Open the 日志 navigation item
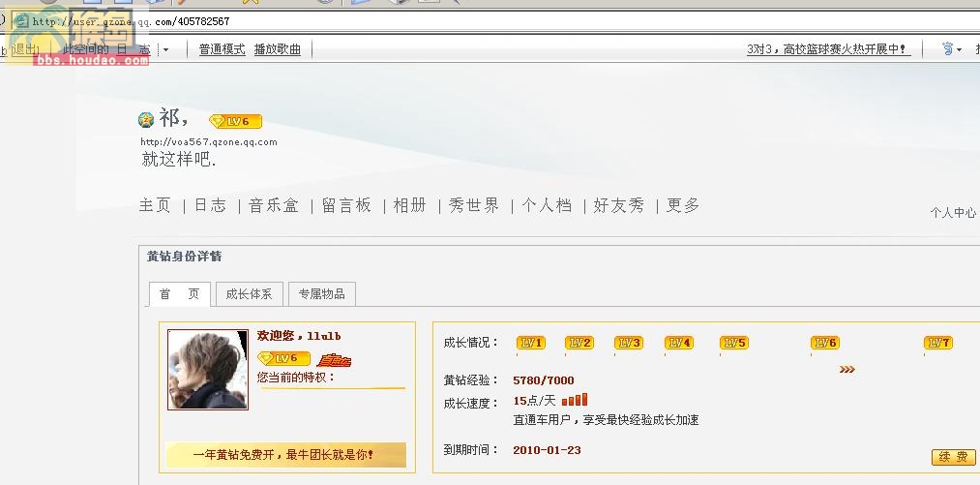This screenshot has height=485, width=980. 210,205
